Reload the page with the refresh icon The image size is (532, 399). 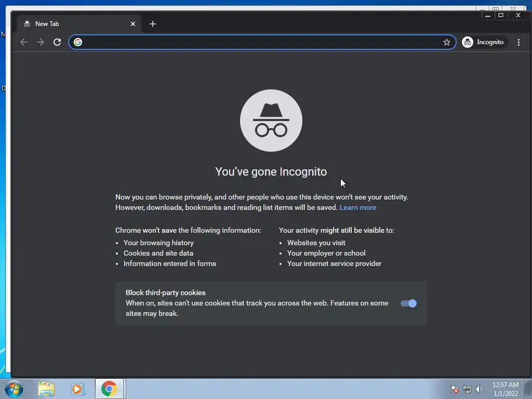[x=57, y=42]
